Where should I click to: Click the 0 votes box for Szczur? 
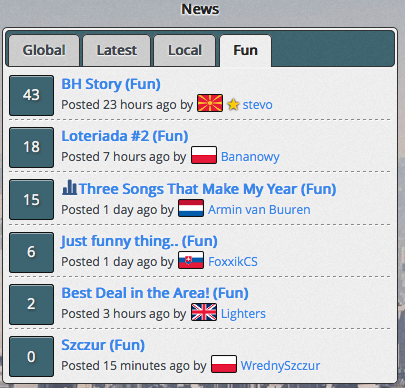click(x=31, y=356)
